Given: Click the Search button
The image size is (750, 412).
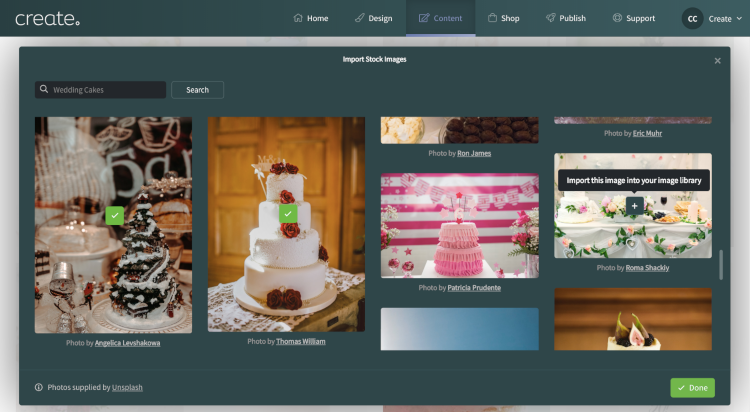Looking at the screenshot, I should 198,89.
